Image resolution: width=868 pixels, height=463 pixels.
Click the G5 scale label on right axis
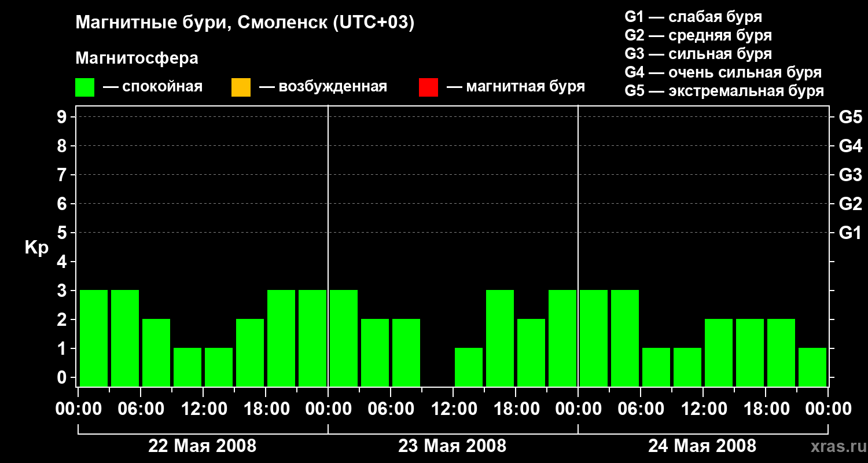click(850, 117)
